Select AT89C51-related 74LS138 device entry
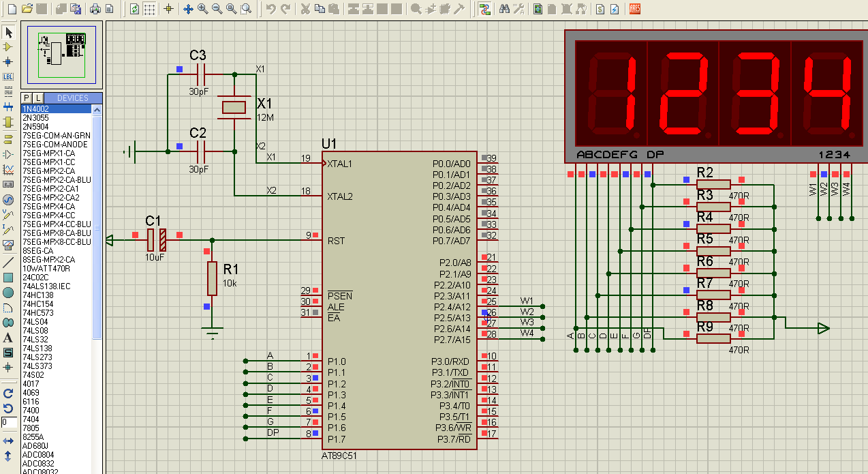This screenshot has height=474, width=868. coord(38,349)
